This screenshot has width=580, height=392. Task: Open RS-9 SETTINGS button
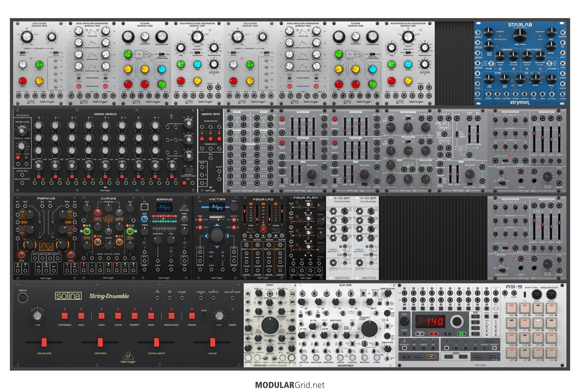coord(492,357)
